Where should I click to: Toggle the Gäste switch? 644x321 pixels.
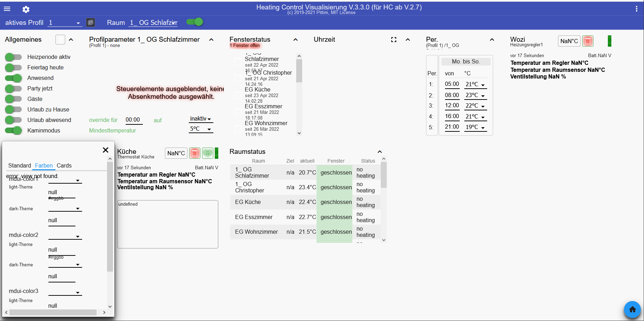[13, 99]
